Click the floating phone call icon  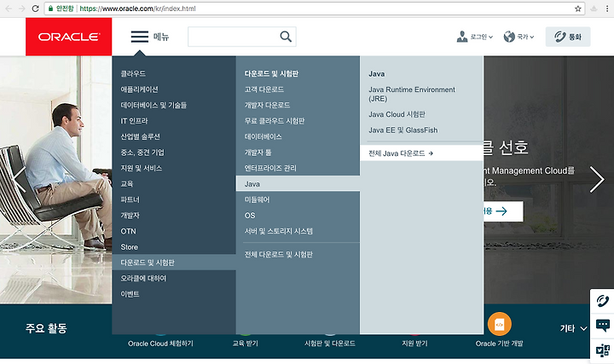(x=603, y=301)
